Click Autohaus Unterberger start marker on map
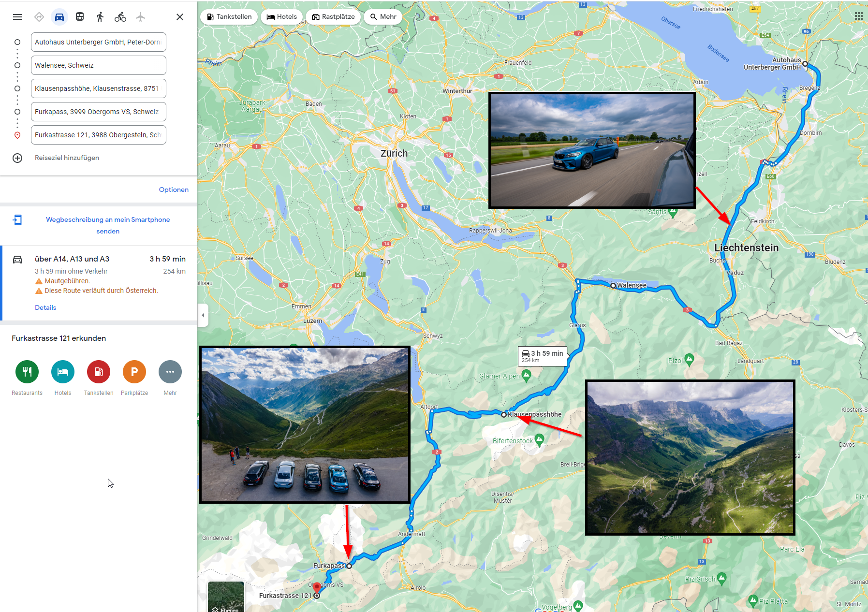 (805, 64)
